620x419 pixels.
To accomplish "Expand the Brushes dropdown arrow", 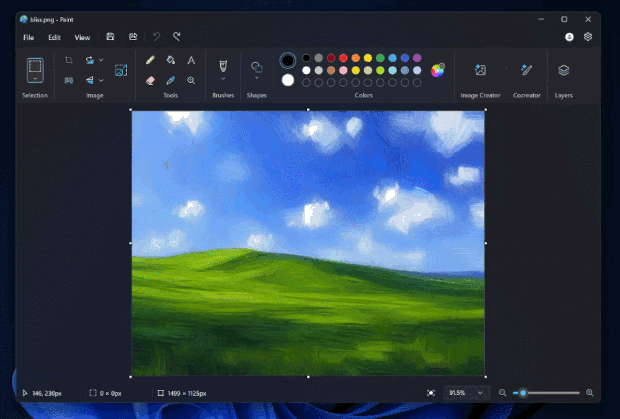I will point(223,78).
